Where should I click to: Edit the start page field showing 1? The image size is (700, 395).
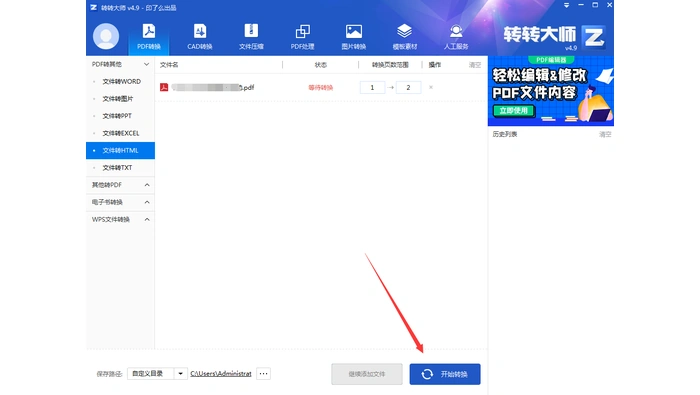point(372,87)
